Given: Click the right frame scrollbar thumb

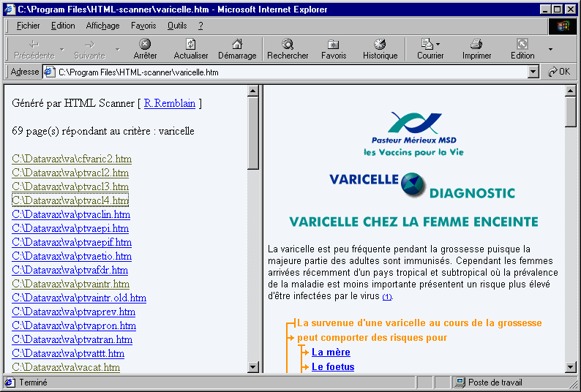Looking at the screenshot, I should tap(570, 111).
